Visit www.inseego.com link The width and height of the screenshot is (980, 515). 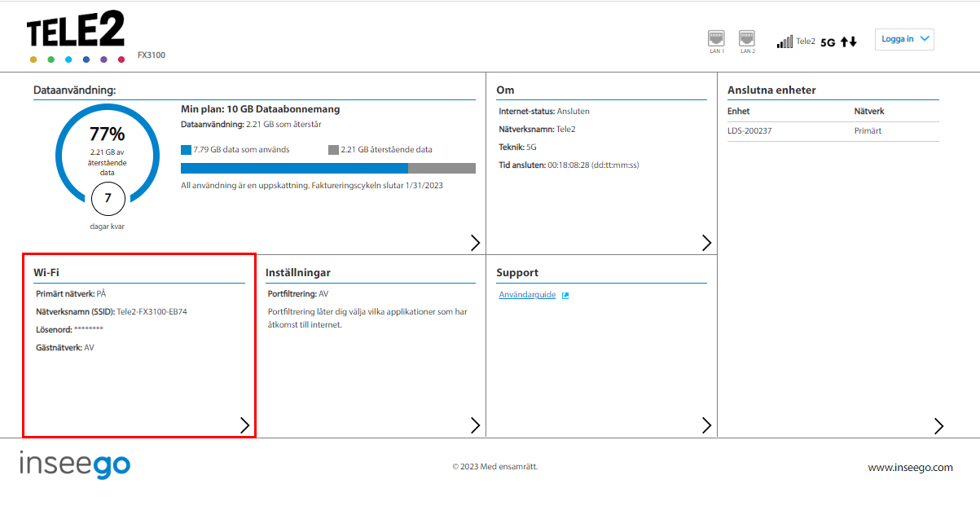(910, 468)
